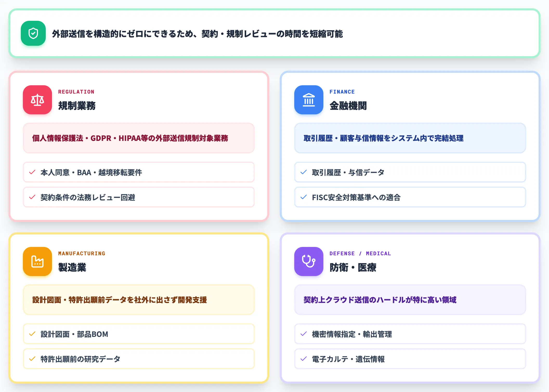
Task: Click the 取引履歴・顧客与信情報 description text
Action: [x=383, y=138]
